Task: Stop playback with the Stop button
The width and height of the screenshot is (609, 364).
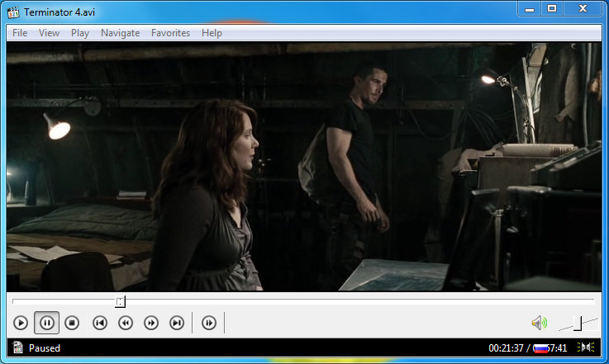Action: click(x=72, y=323)
